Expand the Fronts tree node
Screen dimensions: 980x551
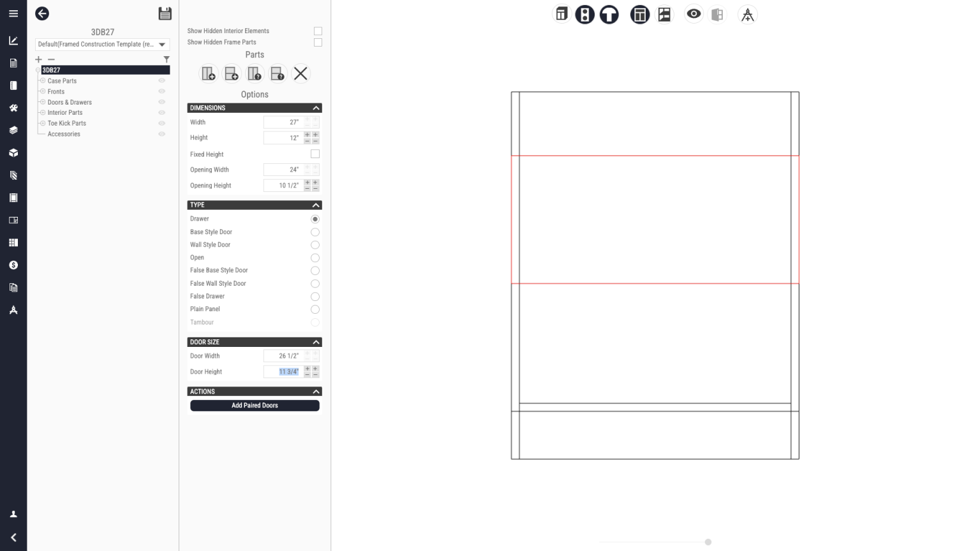[43, 91]
